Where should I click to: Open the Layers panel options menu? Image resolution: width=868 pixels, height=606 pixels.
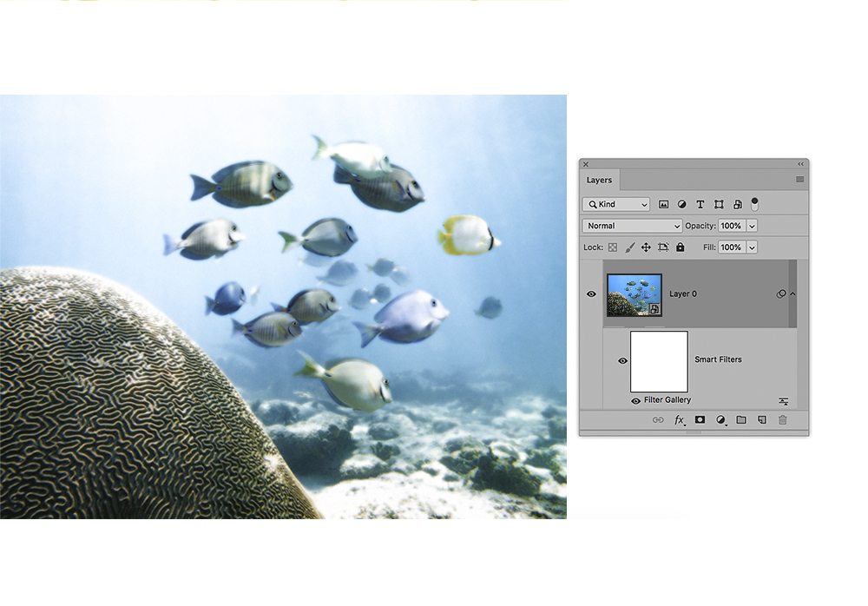pos(799,180)
